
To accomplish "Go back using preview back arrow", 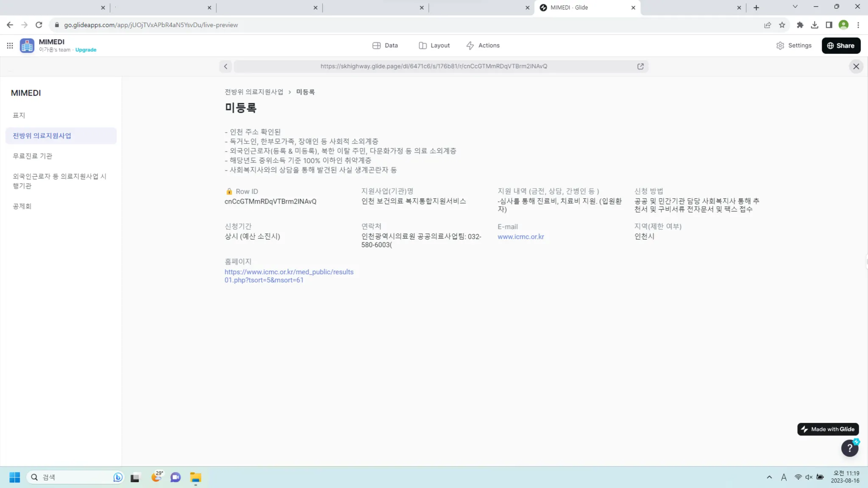I will (225, 67).
